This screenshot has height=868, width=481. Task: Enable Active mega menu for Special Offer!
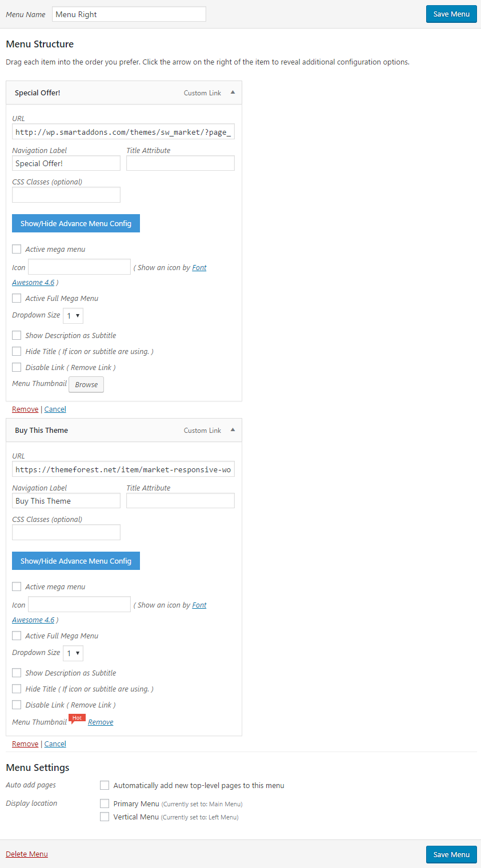point(17,249)
